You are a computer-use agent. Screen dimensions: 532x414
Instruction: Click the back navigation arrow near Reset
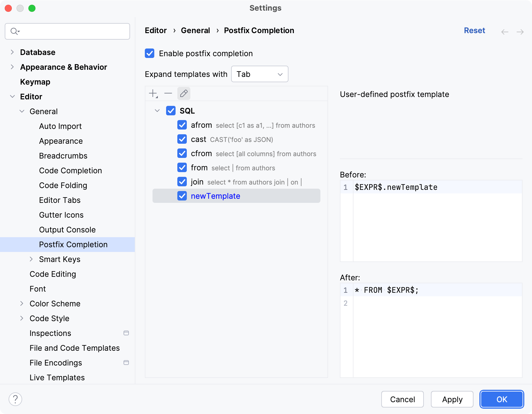(504, 32)
